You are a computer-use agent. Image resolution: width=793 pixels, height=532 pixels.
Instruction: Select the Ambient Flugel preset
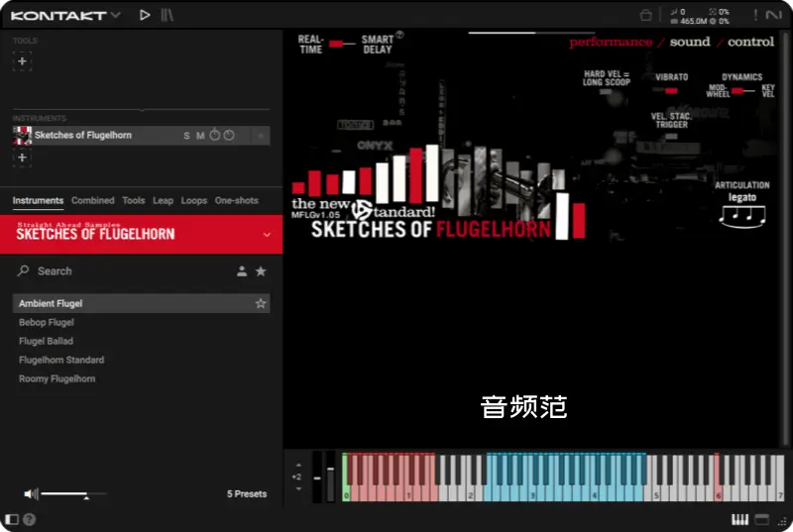click(141, 303)
